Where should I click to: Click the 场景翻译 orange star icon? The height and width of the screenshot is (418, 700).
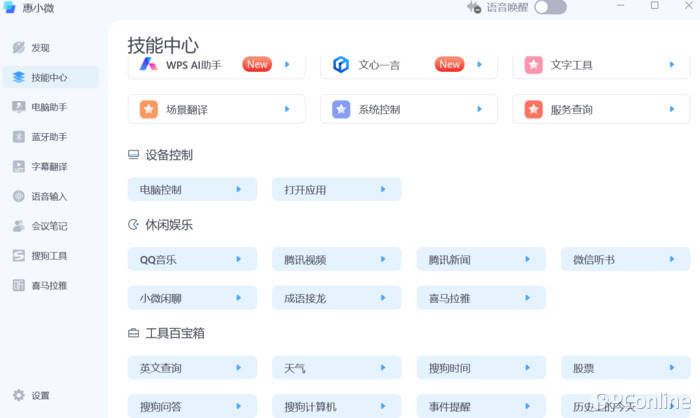click(148, 109)
